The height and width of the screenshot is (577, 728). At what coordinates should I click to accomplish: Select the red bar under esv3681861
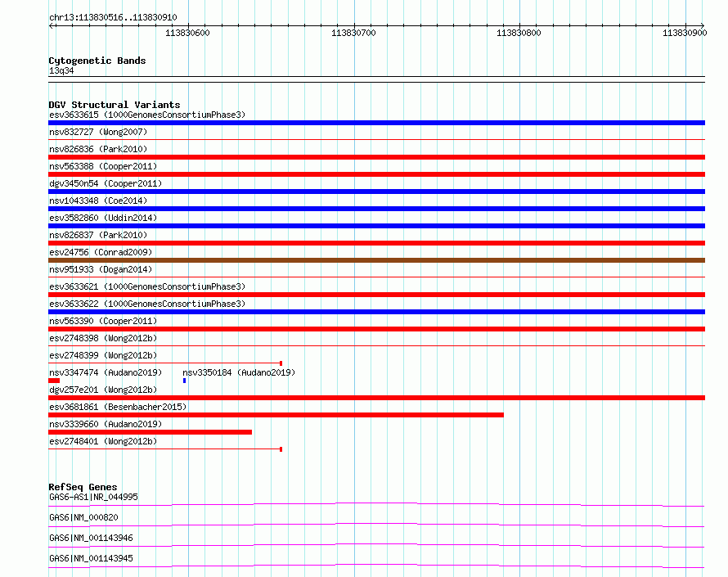click(x=276, y=415)
